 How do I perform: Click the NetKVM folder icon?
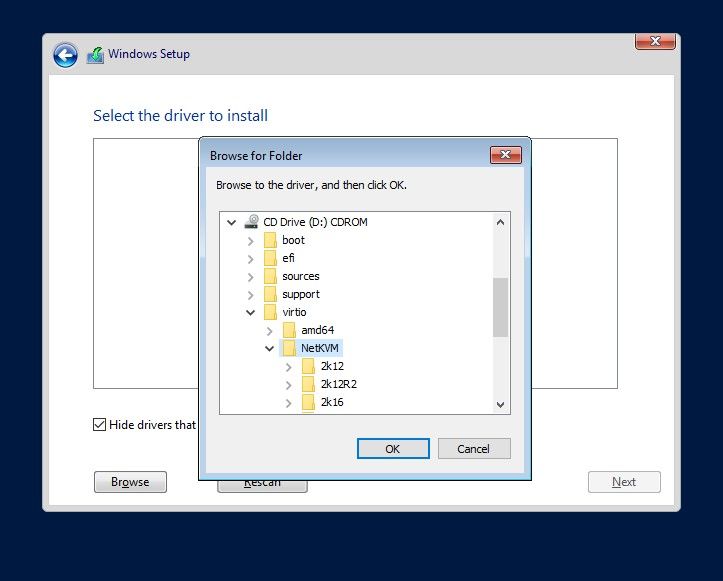click(x=289, y=348)
